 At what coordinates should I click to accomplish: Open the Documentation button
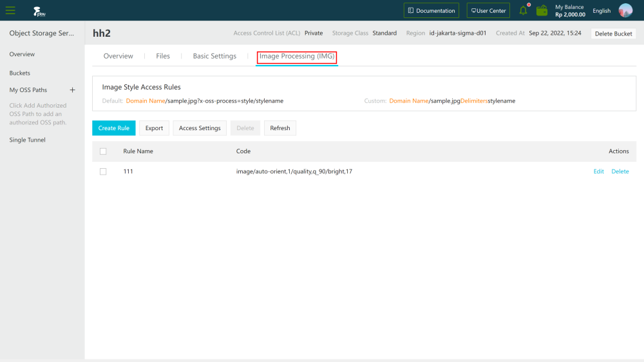(x=431, y=11)
